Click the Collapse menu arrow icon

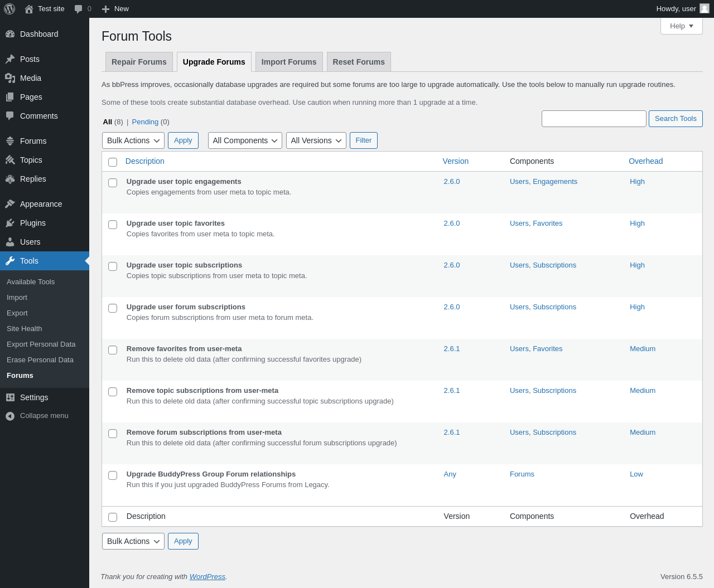point(10,416)
